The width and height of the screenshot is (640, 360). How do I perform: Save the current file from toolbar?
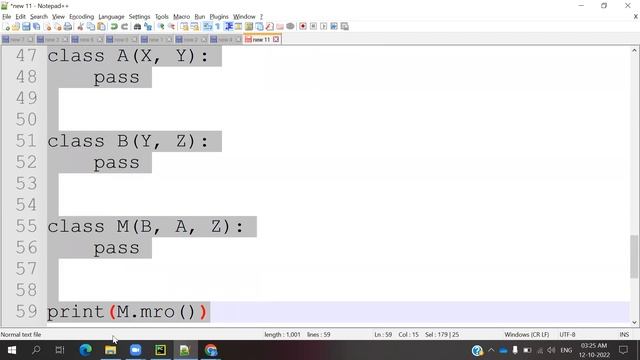click(x=26, y=27)
